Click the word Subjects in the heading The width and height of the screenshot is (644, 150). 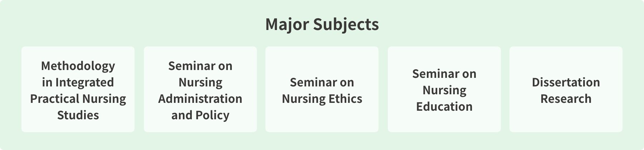pos(346,25)
